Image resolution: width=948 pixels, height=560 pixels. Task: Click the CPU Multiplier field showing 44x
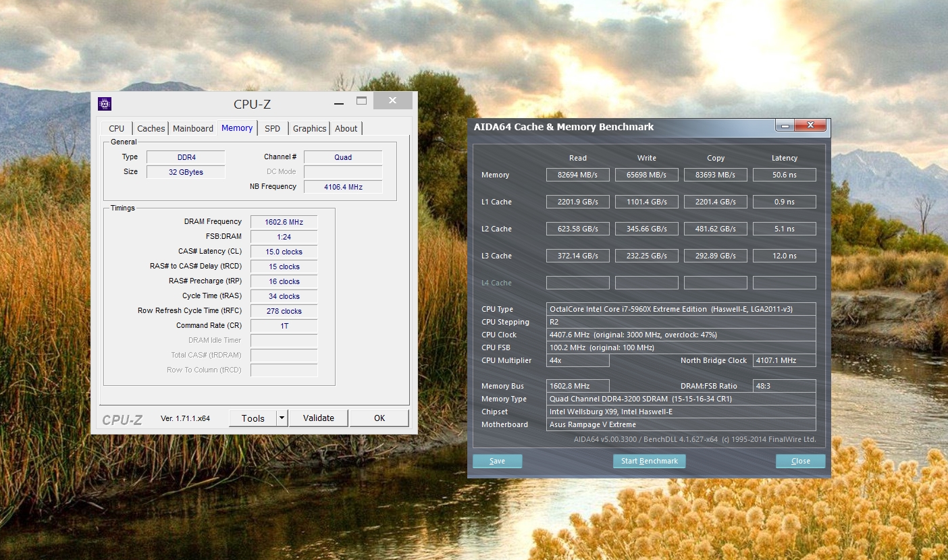pyautogui.click(x=578, y=360)
